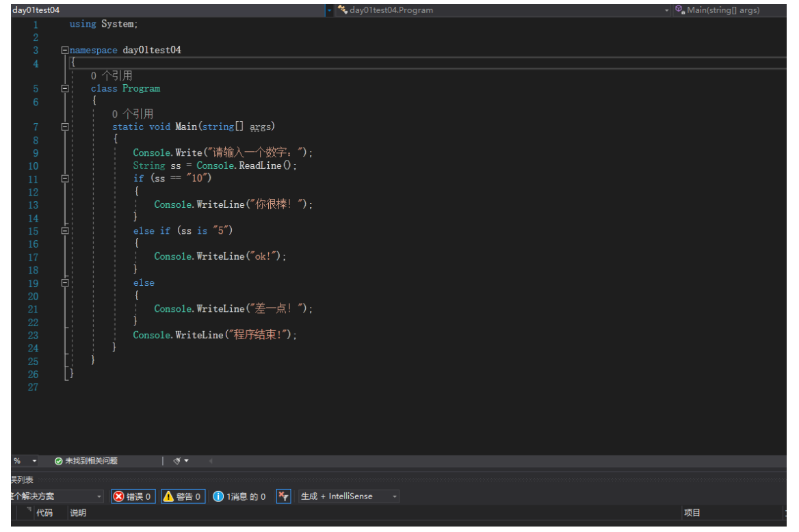The width and height of the screenshot is (799, 532).
Task: Collapse the static void Main method
Action: pyautogui.click(x=65, y=127)
